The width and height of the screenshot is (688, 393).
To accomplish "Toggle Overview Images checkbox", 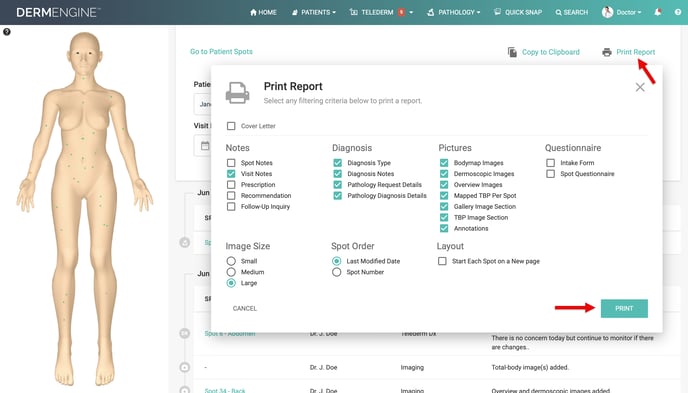I will (x=444, y=185).
